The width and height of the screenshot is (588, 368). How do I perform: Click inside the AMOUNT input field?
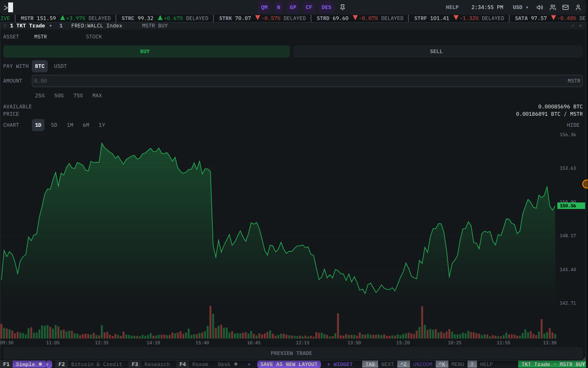[x=307, y=81]
